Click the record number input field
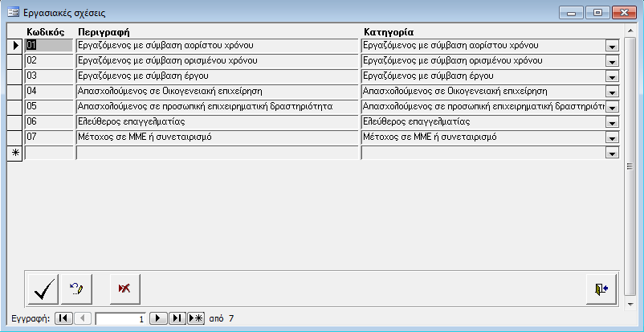644x332 pixels. coord(120,318)
